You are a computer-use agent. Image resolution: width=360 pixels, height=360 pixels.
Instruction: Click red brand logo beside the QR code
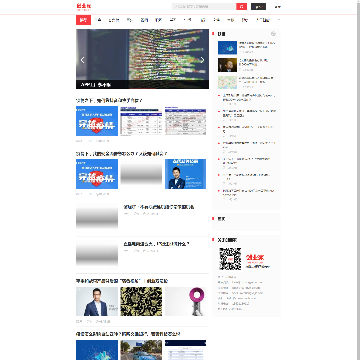[255, 259]
